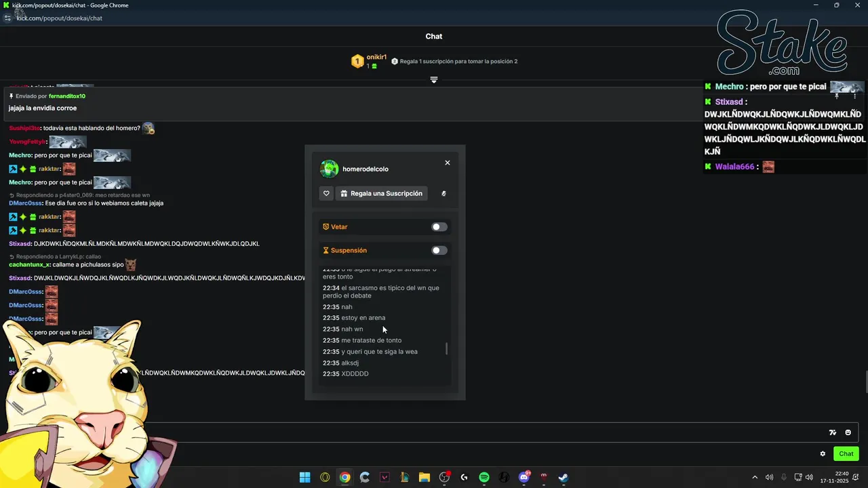Open File Explorer from taskbar
868x488 pixels.
point(425,477)
